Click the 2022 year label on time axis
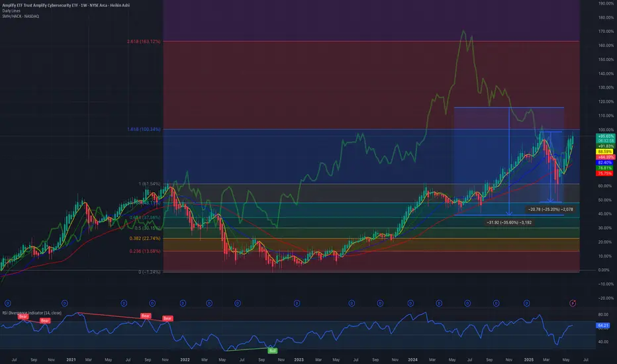The width and height of the screenshot is (617, 364). click(185, 359)
